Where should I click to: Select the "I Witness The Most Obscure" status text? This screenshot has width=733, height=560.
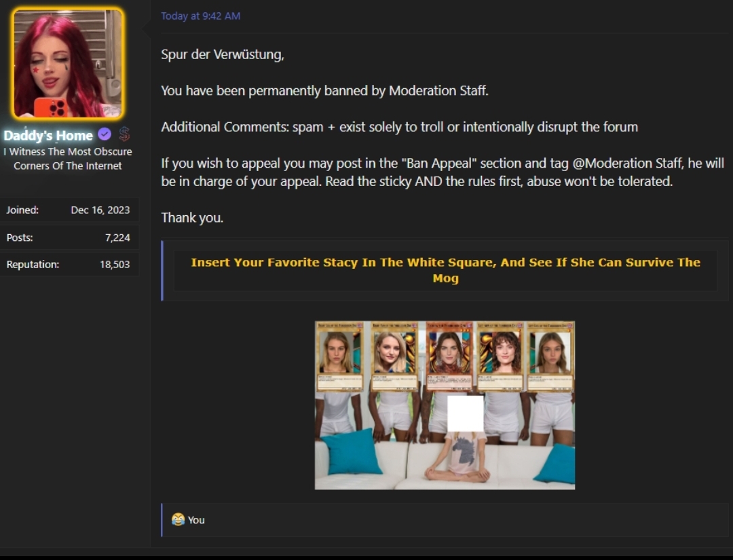click(x=68, y=151)
